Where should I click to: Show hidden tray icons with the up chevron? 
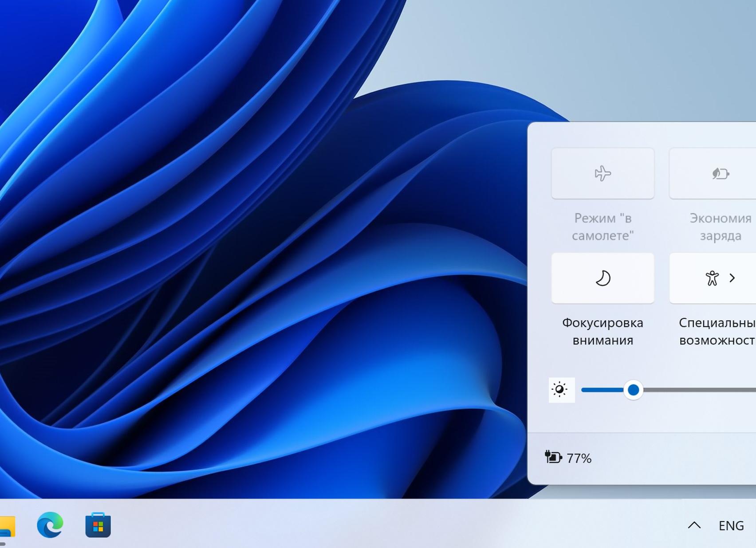pos(694,525)
